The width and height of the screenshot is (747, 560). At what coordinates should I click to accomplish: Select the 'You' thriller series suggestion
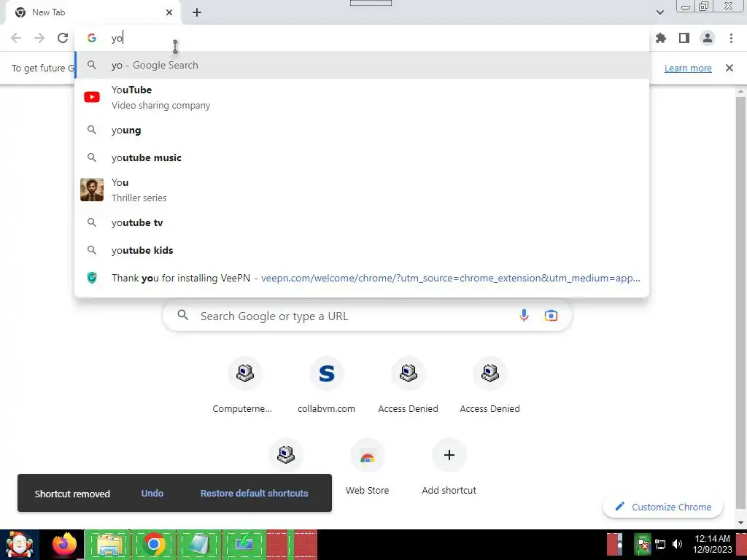point(362,190)
